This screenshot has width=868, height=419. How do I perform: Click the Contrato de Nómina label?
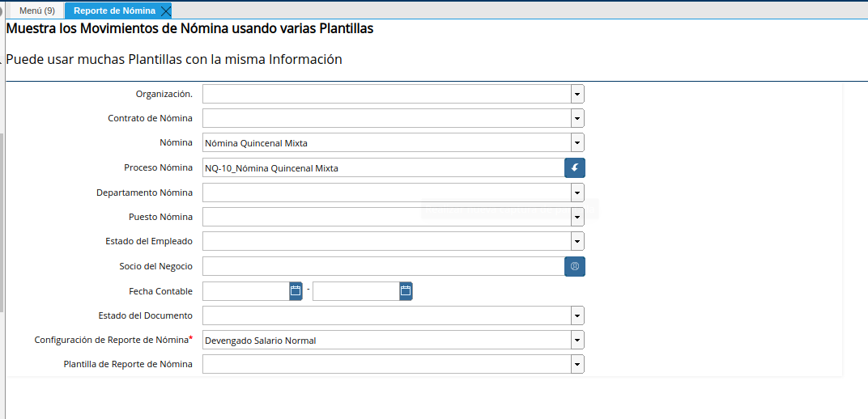[151, 118]
